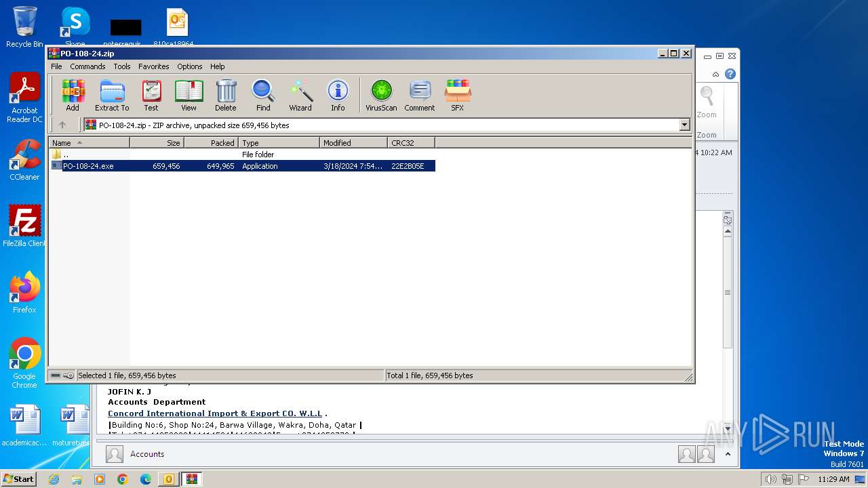
Task: Open the maturetues Word document icon
Action: [75, 426]
